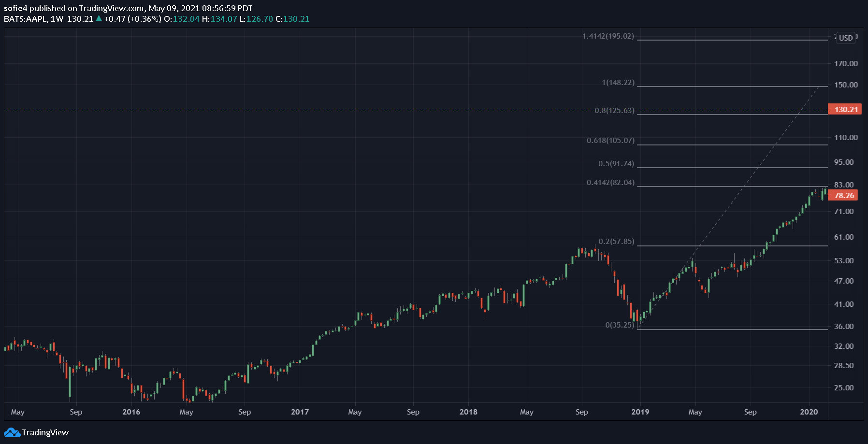Select the 0.8(125.63) Fibonacci label
Image resolution: width=868 pixels, height=444 pixels.
(x=614, y=111)
